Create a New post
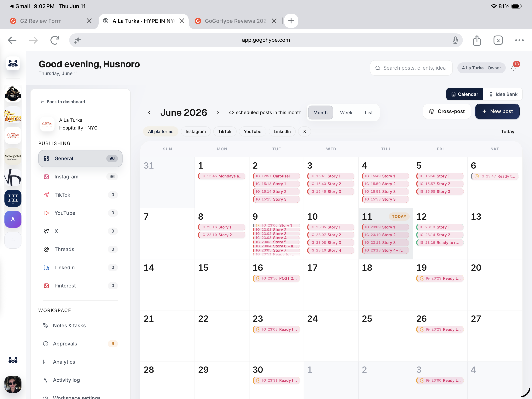 (x=497, y=111)
